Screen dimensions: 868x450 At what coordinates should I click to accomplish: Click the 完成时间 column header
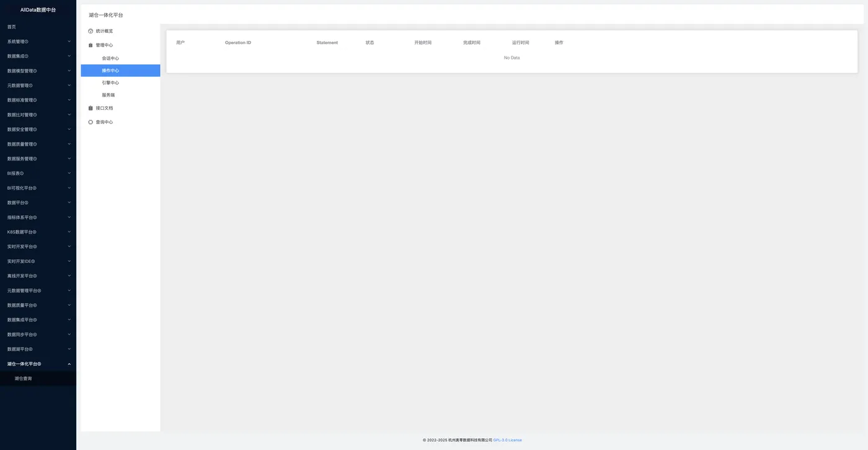(x=472, y=43)
